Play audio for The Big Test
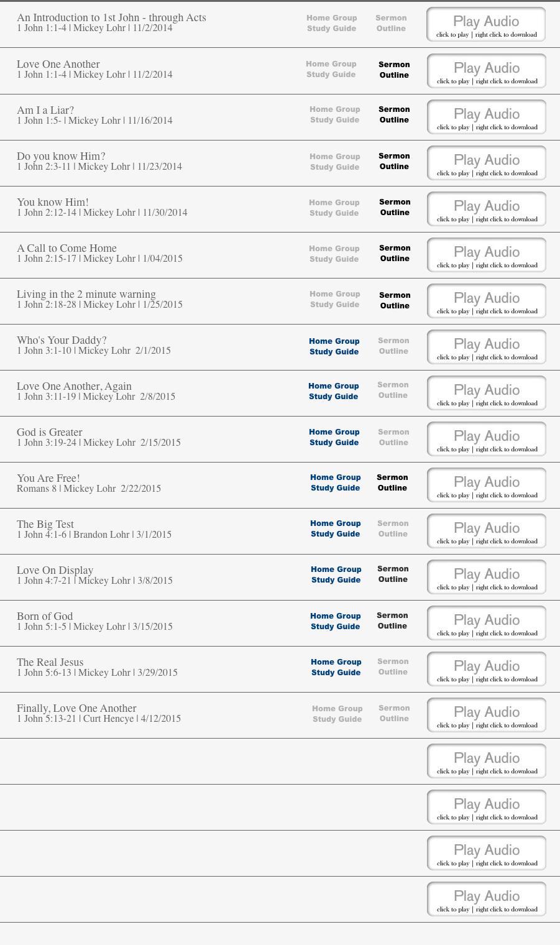Viewport: 560px width, 945px height. [486, 531]
